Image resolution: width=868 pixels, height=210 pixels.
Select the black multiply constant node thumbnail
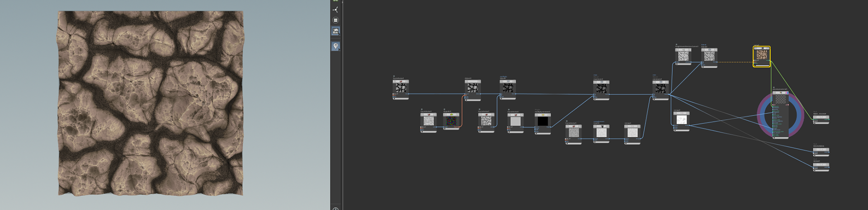tap(542, 120)
